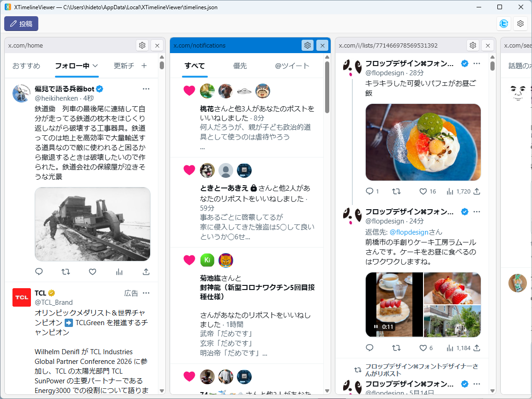Viewport: 532px width, 399px height.
Task: Share the 前橋市 cake post
Action: [477, 348]
